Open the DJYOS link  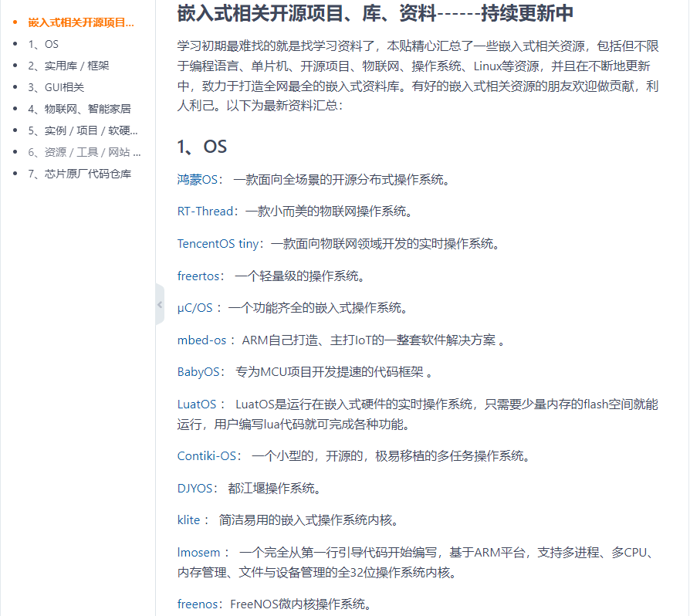pos(195,488)
